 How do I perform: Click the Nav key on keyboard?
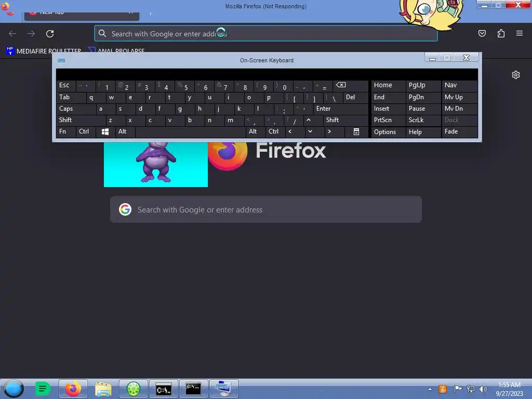click(459, 86)
